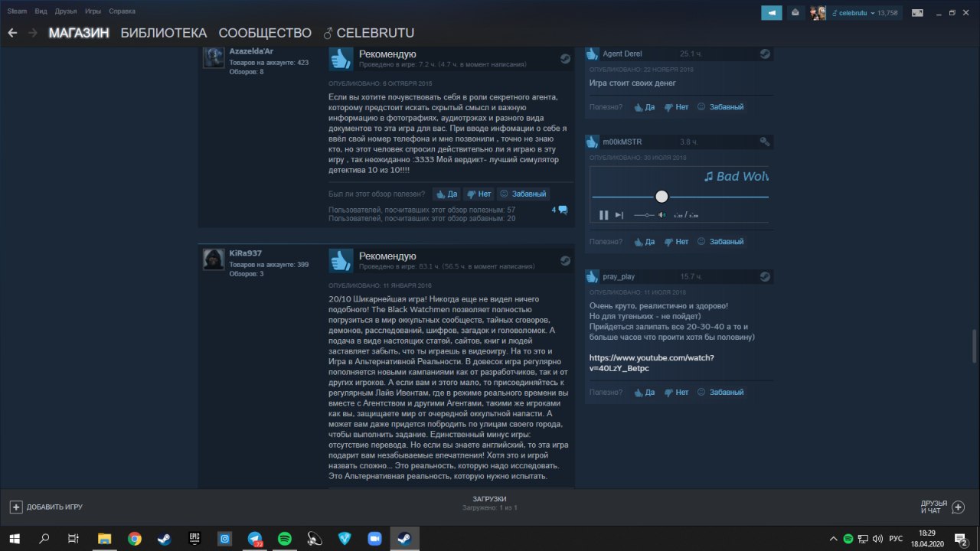
Task: Click the Steam icon on pray_play's review
Action: pos(765,275)
